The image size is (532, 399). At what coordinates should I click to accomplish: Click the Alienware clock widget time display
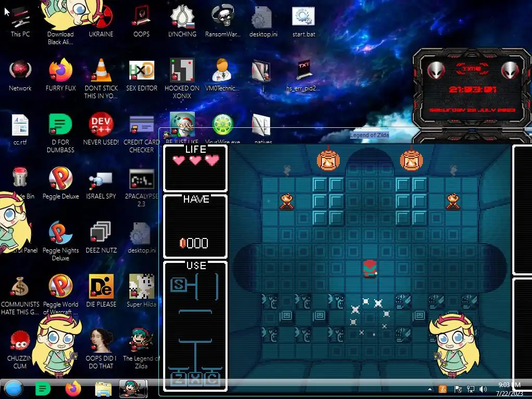click(472, 89)
